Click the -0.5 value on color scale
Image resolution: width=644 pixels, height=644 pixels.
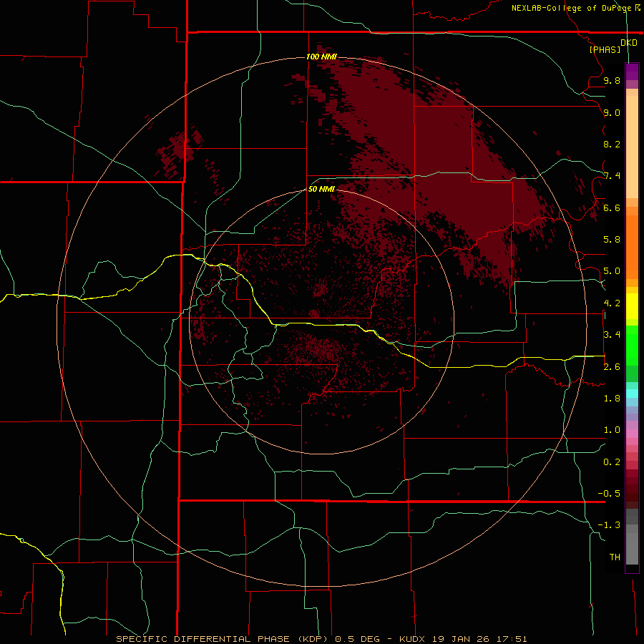(x=609, y=494)
